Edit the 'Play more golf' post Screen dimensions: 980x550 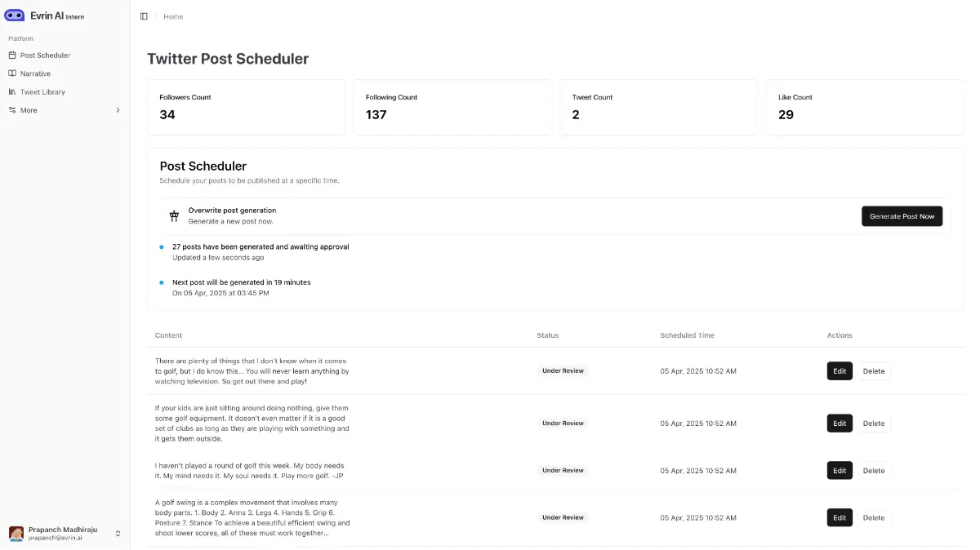click(x=840, y=471)
